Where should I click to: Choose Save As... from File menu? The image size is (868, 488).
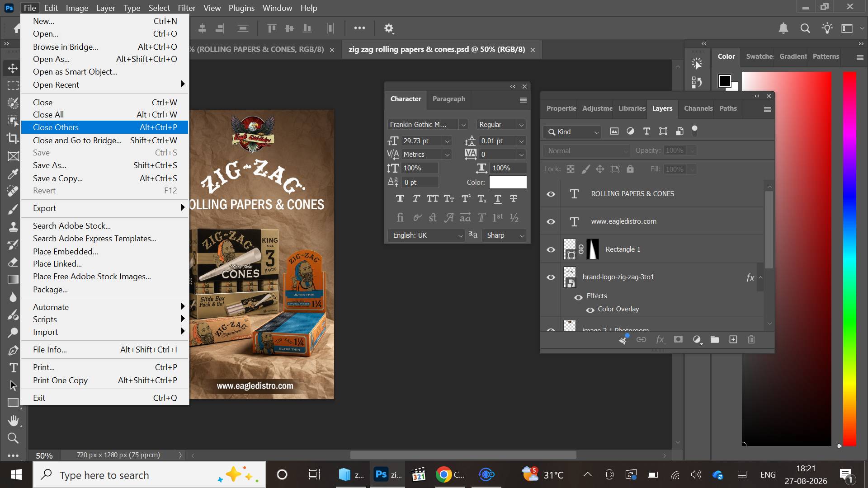click(x=104, y=165)
